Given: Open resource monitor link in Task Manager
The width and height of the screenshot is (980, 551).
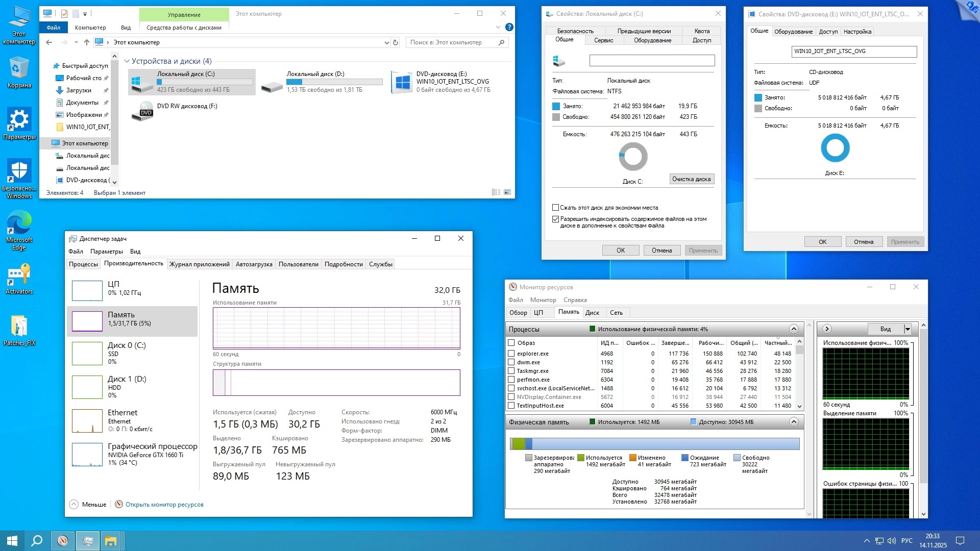Looking at the screenshot, I should 164,505.
